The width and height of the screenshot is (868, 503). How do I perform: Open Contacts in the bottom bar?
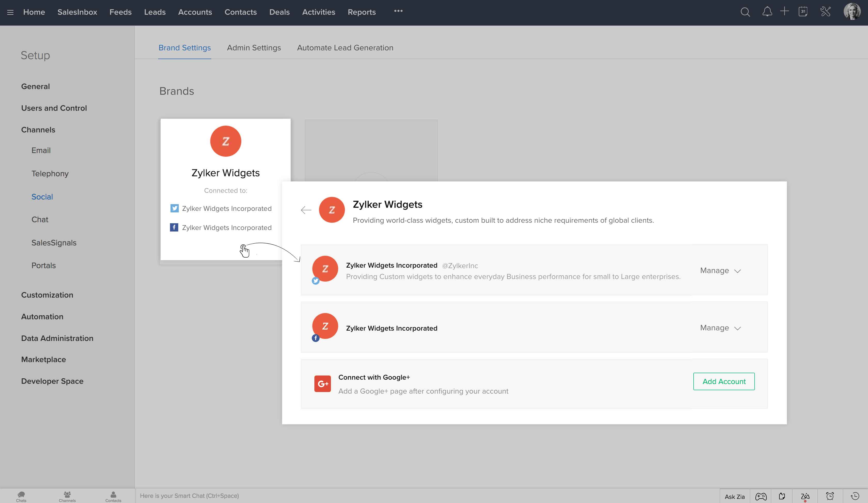pyautogui.click(x=113, y=497)
